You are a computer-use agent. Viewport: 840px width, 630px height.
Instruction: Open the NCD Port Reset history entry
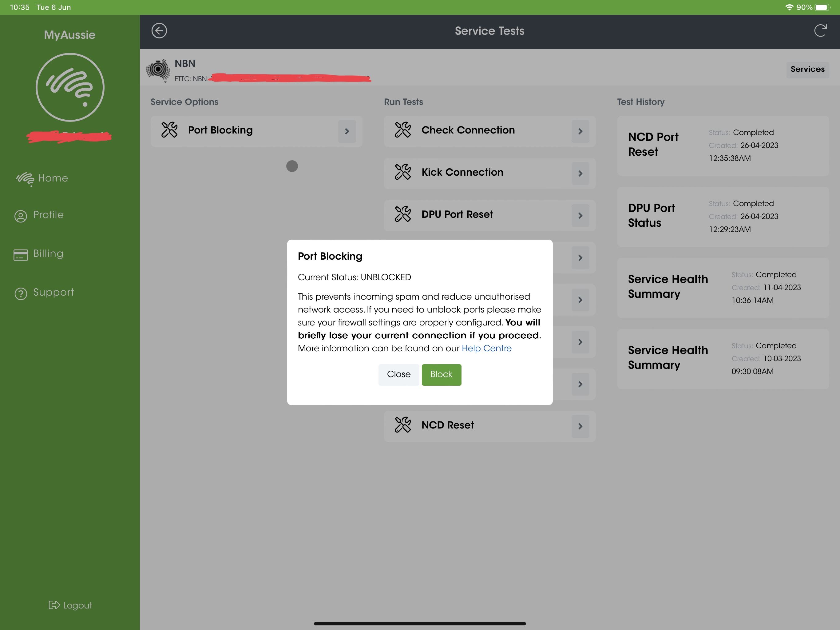(x=723, y=146)
